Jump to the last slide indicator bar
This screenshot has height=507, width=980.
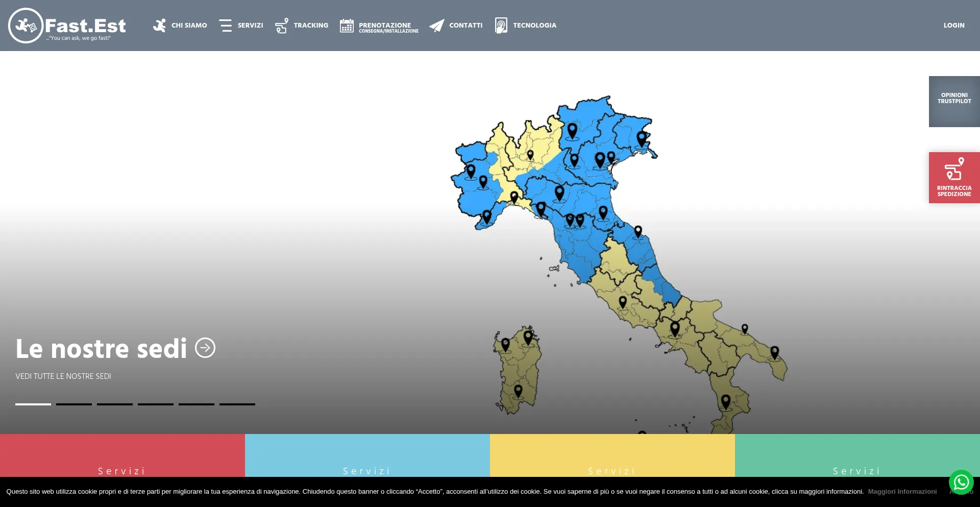pyautogui.click(x=237, y=404)
